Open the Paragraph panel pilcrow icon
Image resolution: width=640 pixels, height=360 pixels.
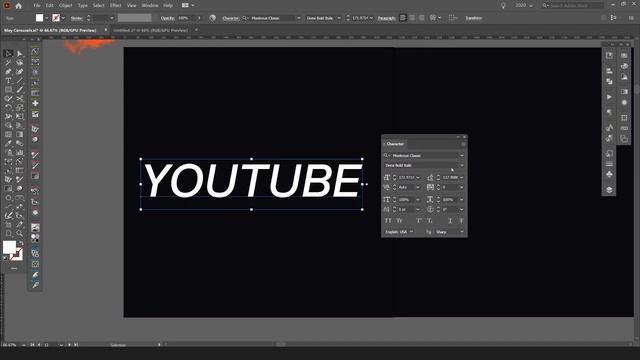pos(609,112)
